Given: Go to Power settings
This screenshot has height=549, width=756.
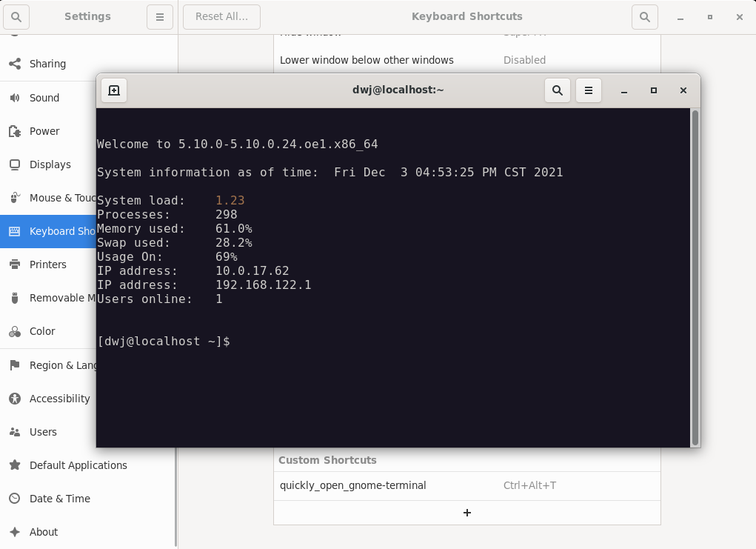Looking at the screenshot, I should (44, 131).
